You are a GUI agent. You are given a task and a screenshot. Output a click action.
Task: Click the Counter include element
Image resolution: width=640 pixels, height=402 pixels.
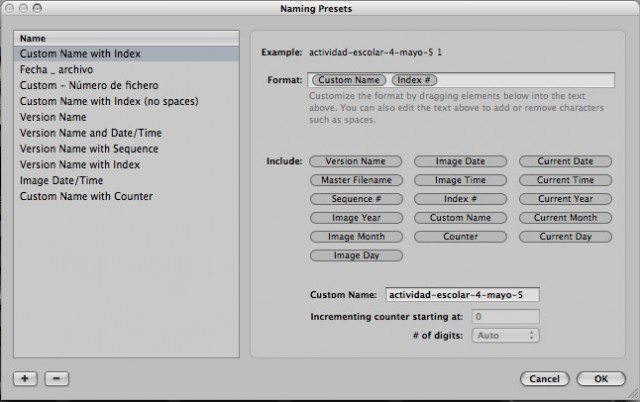460,237
